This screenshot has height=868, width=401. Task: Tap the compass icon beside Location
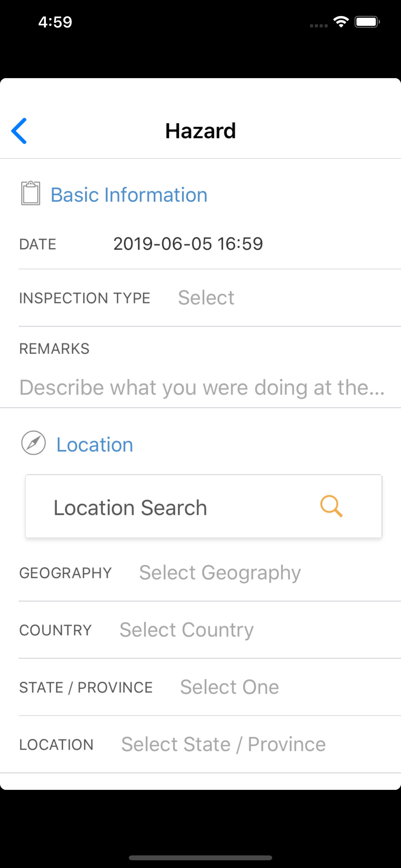tap(33, 443)
